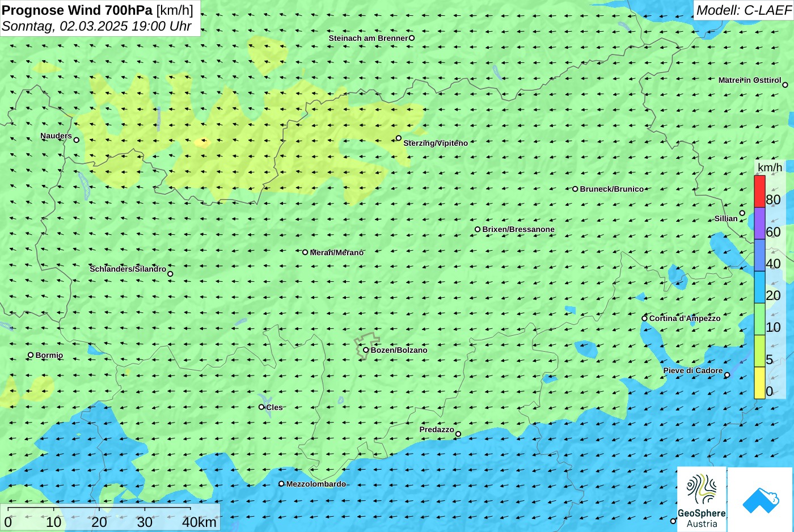
Task: Click the blue cloud house logo
Action: click(x=761, y=500)
